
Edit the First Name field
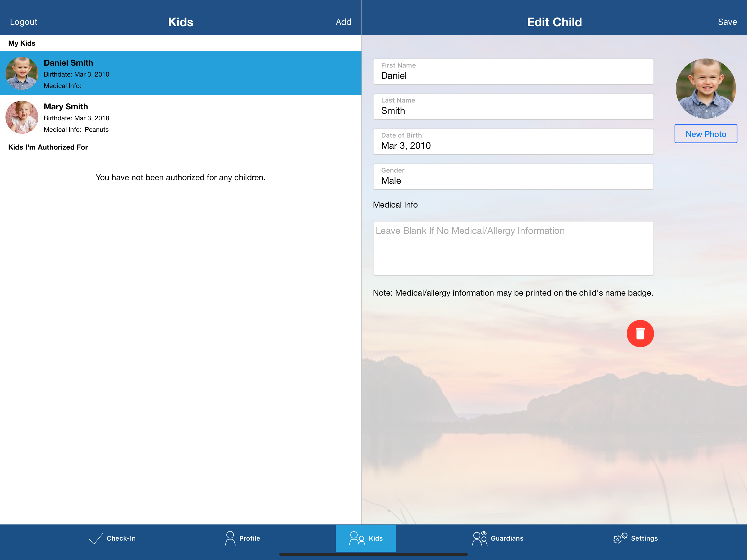[x=513, y=72]
